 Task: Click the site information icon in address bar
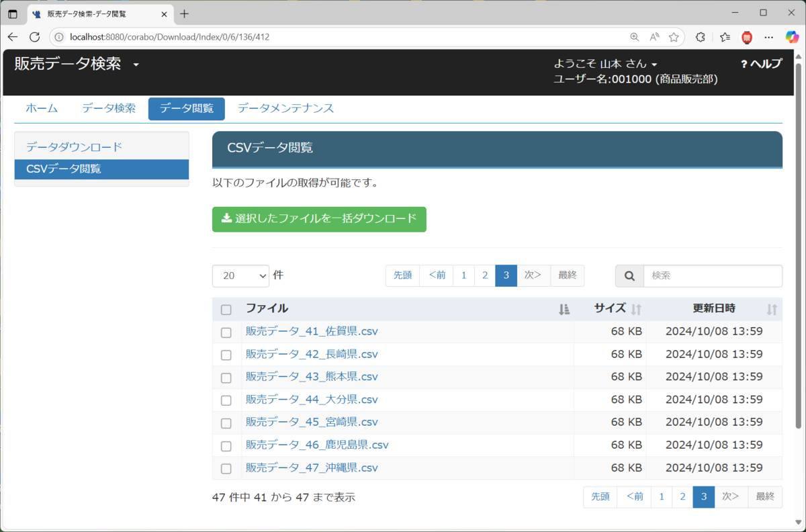59,37
